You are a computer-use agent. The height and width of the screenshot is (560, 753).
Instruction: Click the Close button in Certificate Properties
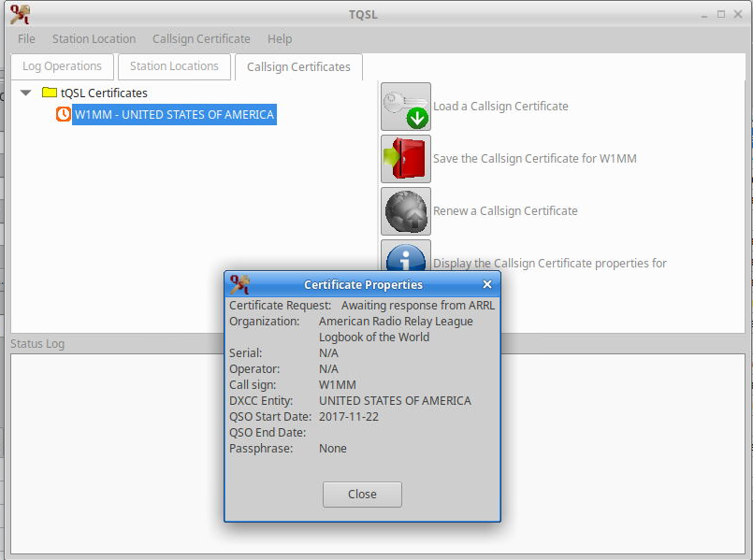pyautogui.click(x=362, y=495)
